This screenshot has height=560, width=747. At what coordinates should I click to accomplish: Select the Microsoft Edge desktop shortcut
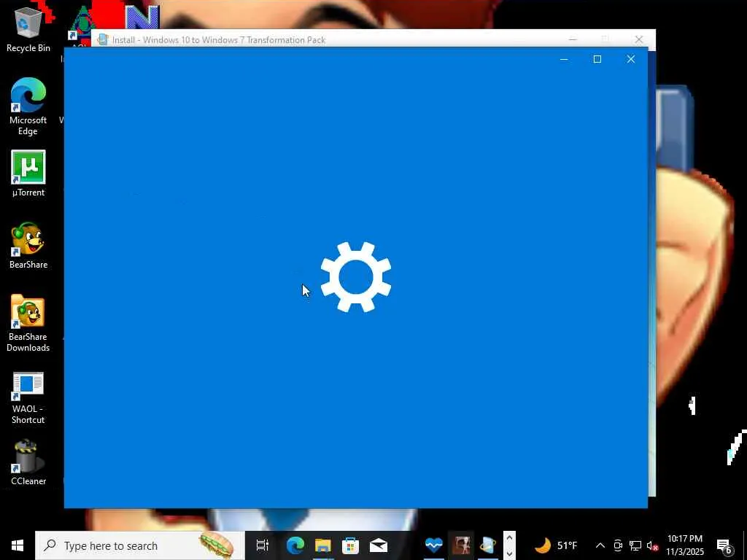point(28,106)
